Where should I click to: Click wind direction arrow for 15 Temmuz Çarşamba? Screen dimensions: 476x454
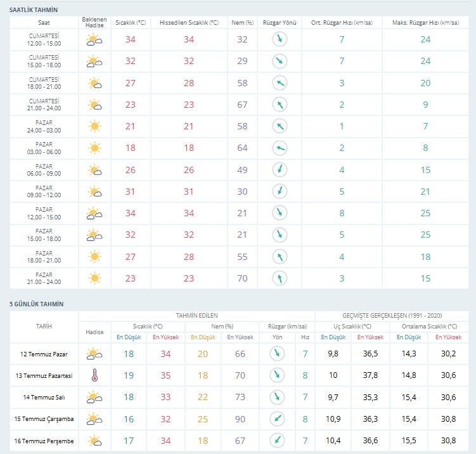(277, 418)
